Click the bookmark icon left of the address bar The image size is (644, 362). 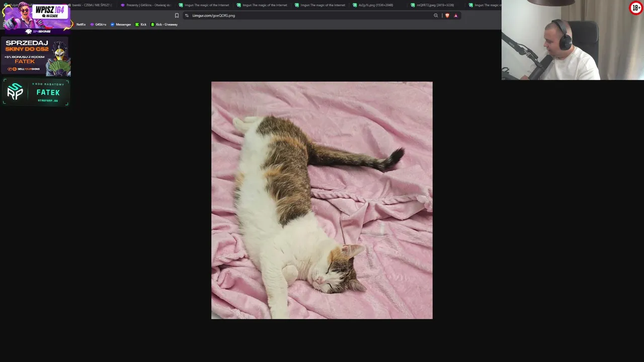click(x=177, y=16)
